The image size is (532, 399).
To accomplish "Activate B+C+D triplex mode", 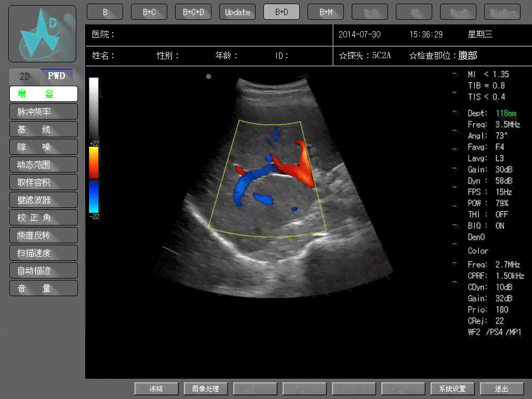I will tap(193, 12).
